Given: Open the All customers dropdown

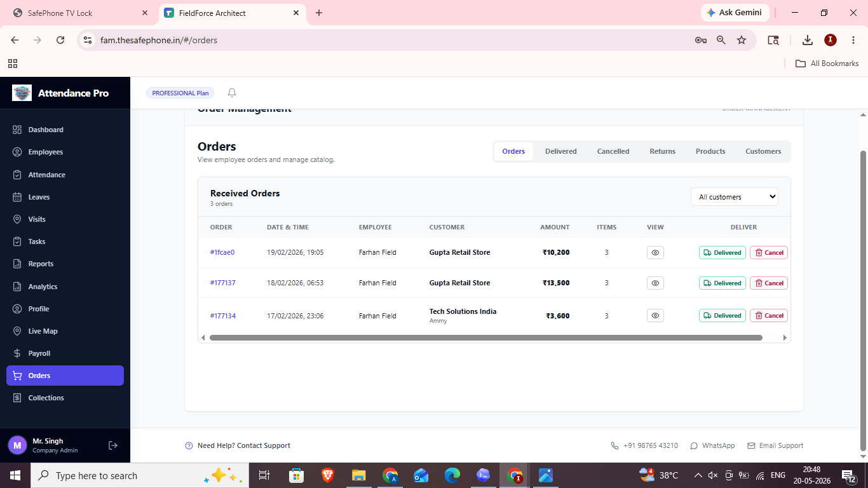Looking at the screenshot, I should coord(735,197).
